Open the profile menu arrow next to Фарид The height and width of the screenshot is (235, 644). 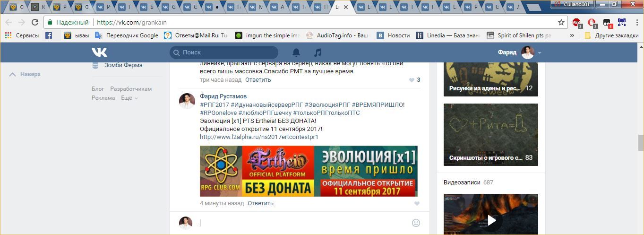point(539,53)
